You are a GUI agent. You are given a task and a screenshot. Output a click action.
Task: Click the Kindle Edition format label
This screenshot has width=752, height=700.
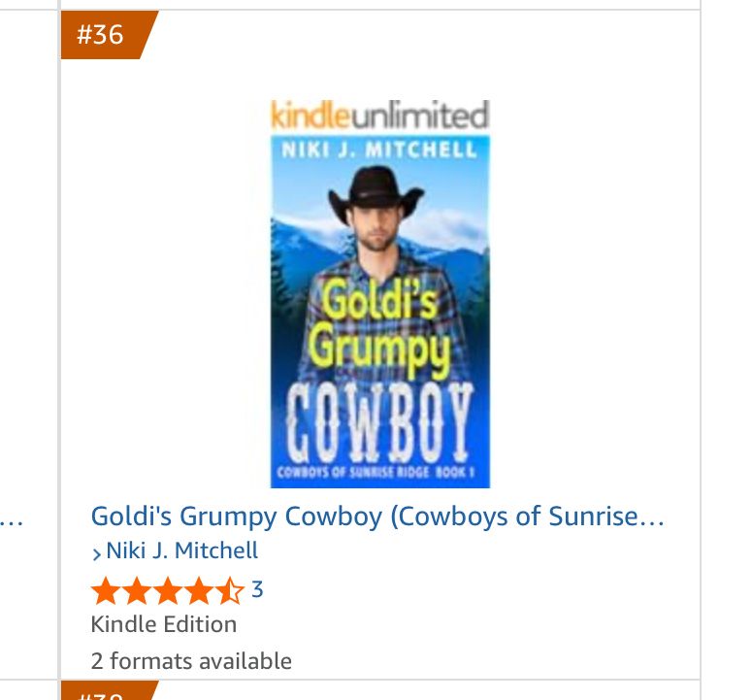click(x=163, y=623)
